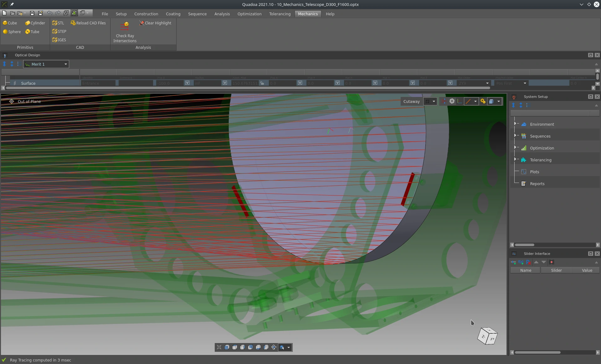Click the yellow gears settings icon in viewport

coord(483,101)
